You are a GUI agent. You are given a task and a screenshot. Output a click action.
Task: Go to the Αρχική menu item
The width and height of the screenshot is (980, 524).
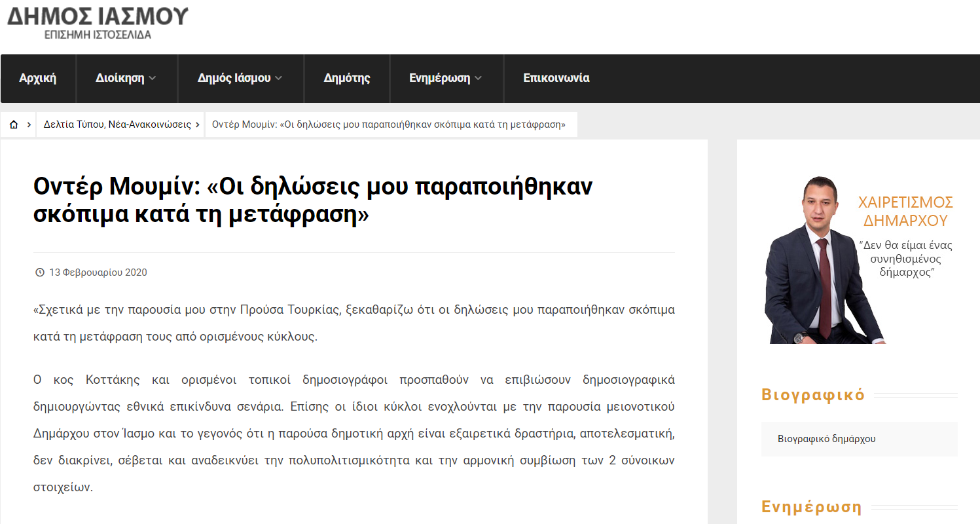38,79
